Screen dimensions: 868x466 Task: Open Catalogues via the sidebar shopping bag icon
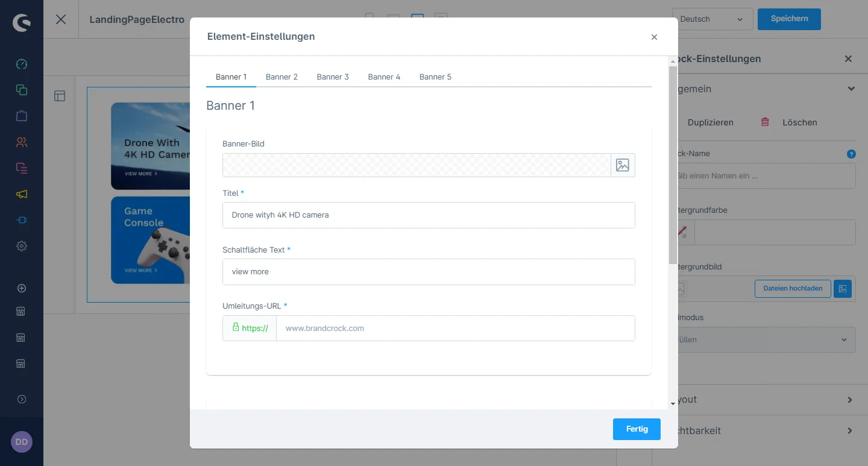(22, 116)
